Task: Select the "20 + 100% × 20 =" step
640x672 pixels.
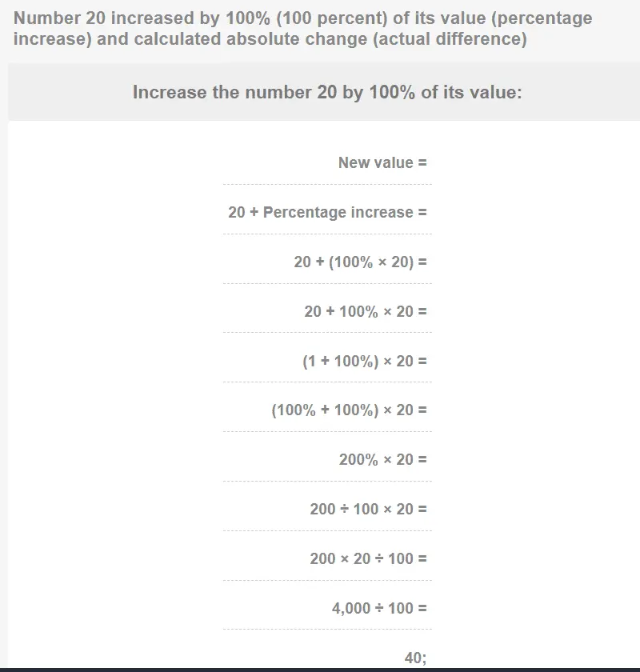Action: [366, 311]
